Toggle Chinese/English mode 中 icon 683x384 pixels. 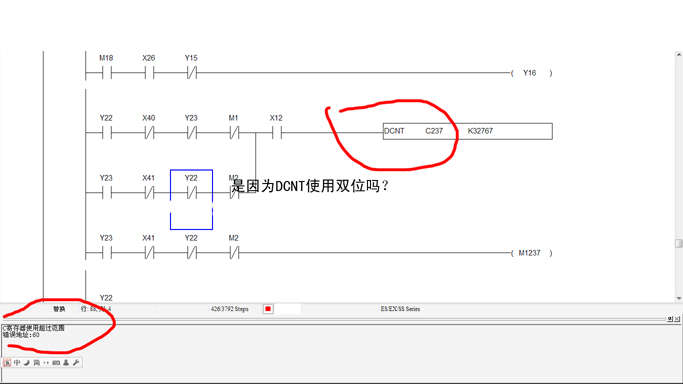[17, 363]
